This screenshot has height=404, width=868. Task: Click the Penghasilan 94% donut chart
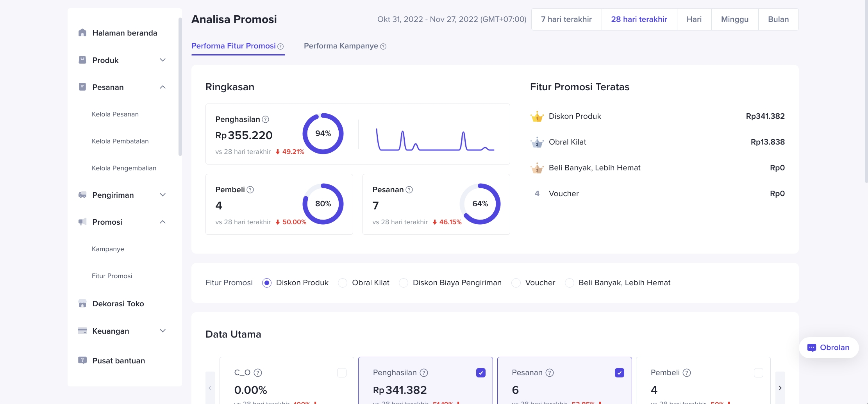tap(323, 134)
